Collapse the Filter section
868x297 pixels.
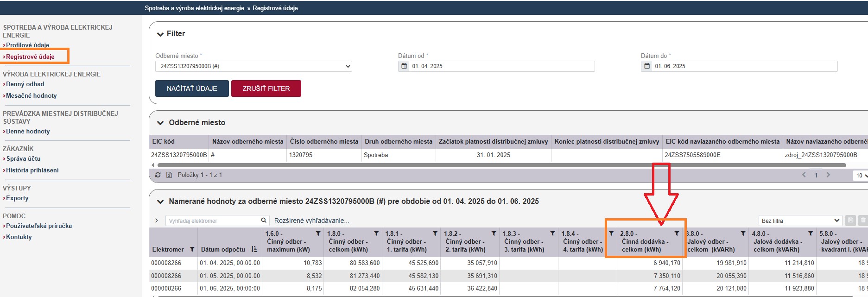pos(160,34)
